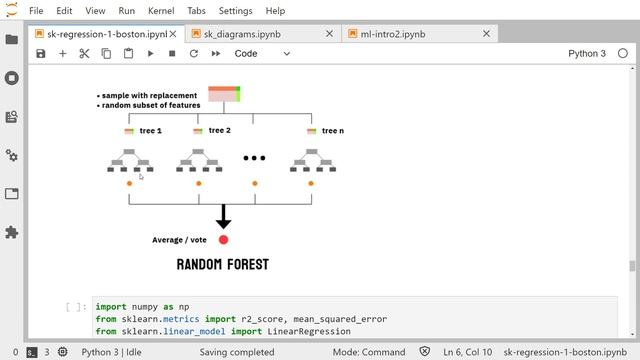Restart kernel and run all cells
The width and height of the screenshot is (640, 360).
[x=216, y=53]
